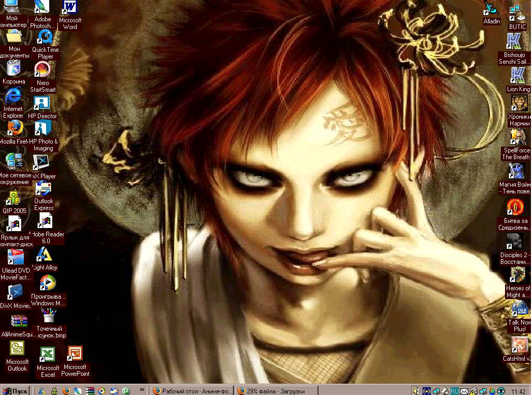This screenshot has width=532, height=395.
Task: Click the RU language indicator
Action: (x=454, y=391)
